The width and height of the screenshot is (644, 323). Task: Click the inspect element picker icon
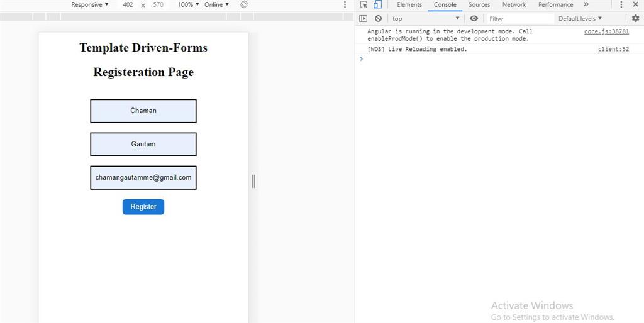pos(364,4)
